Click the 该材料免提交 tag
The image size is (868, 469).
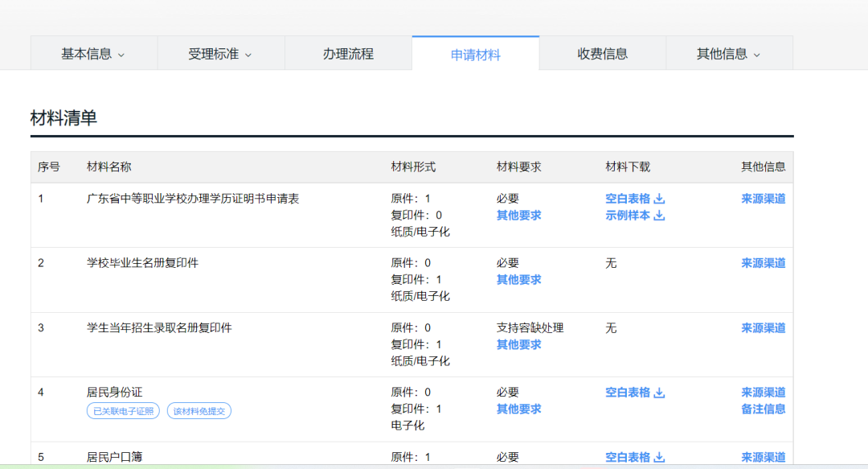[199, 411]
